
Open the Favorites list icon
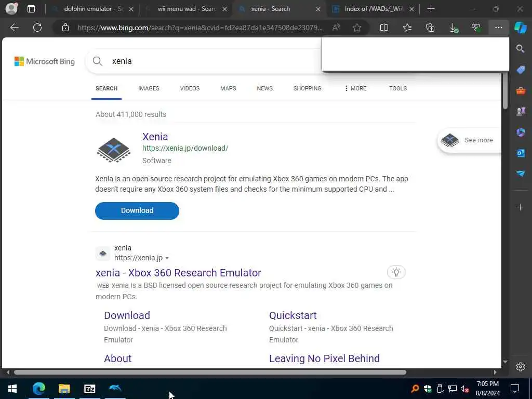click(407, 28)
